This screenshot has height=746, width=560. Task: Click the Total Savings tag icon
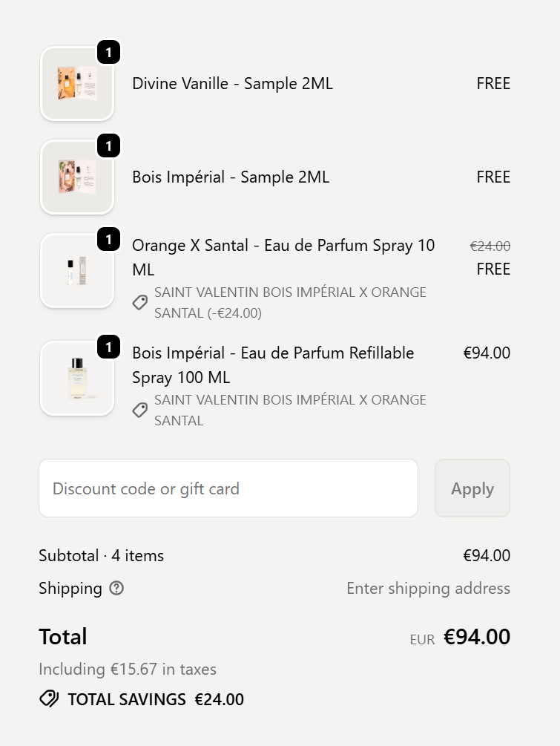tap(49, 699)
